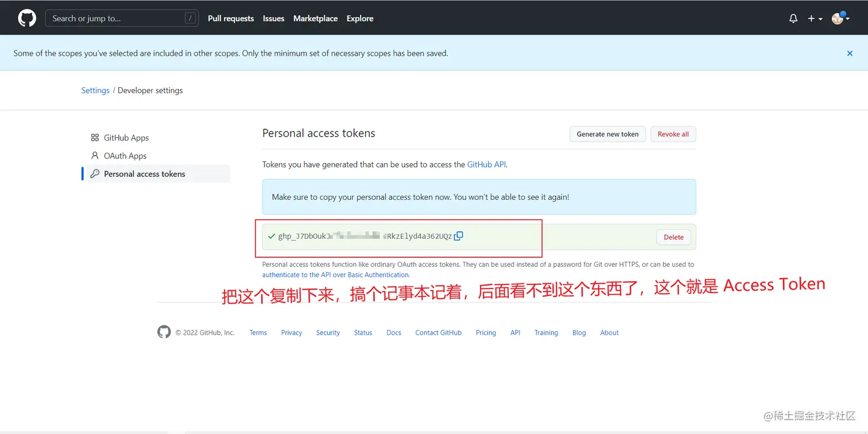Click the footer GitHub logo
The height and width of the screenshot is (434, 868).
tap(164, 332)
